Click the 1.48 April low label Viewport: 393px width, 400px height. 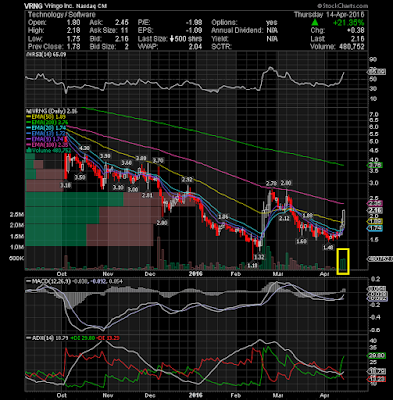[328, 247]
